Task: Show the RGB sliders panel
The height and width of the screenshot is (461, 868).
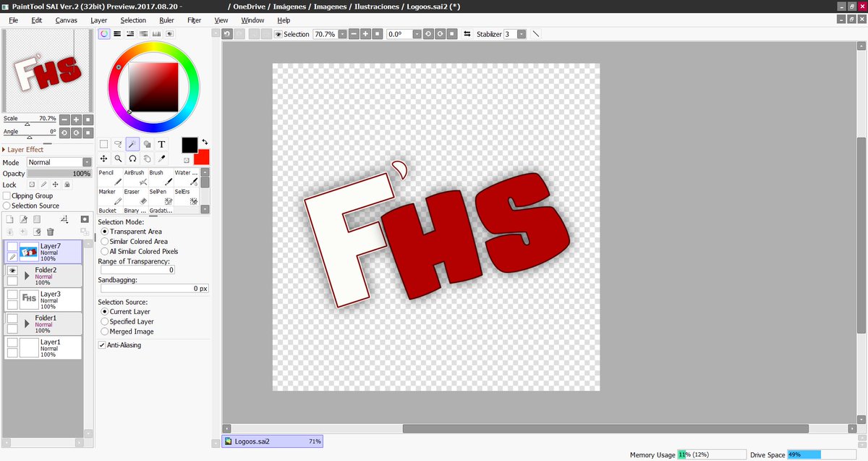Action: (117, 33)
